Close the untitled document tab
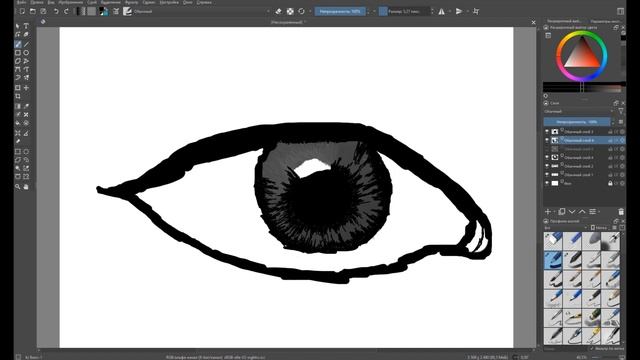Screen dimensions: 640x360 [x=533, y=22]
